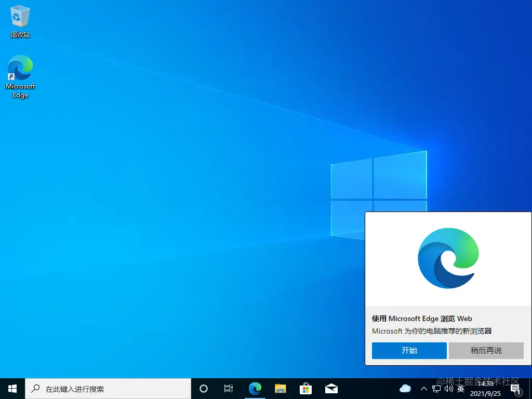This screenshot has width=532, height=399.
Task: Open the clock and date panel
Action: [x=485, y=388]
